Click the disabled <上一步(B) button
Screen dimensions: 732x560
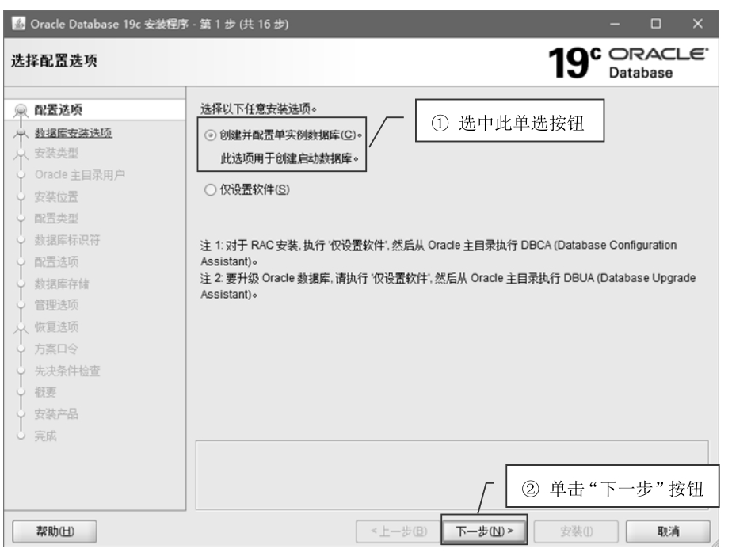pyautogui.click(x=398, y=531)
